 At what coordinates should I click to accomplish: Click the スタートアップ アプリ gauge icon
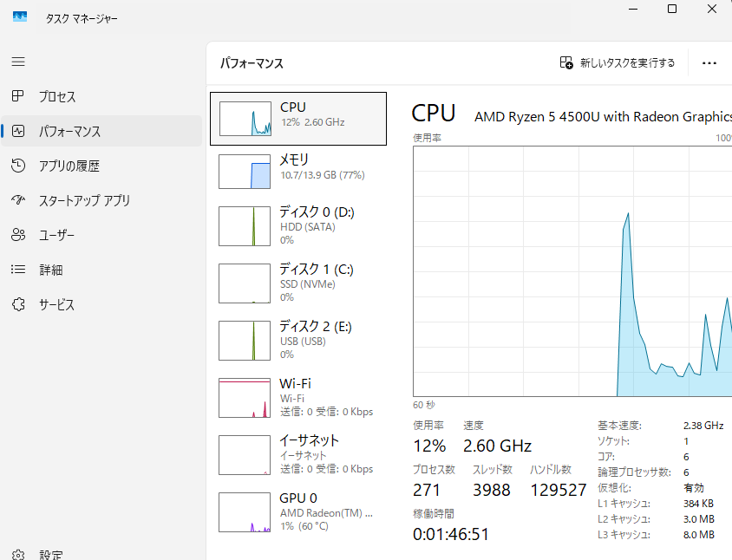coord(18,199)
